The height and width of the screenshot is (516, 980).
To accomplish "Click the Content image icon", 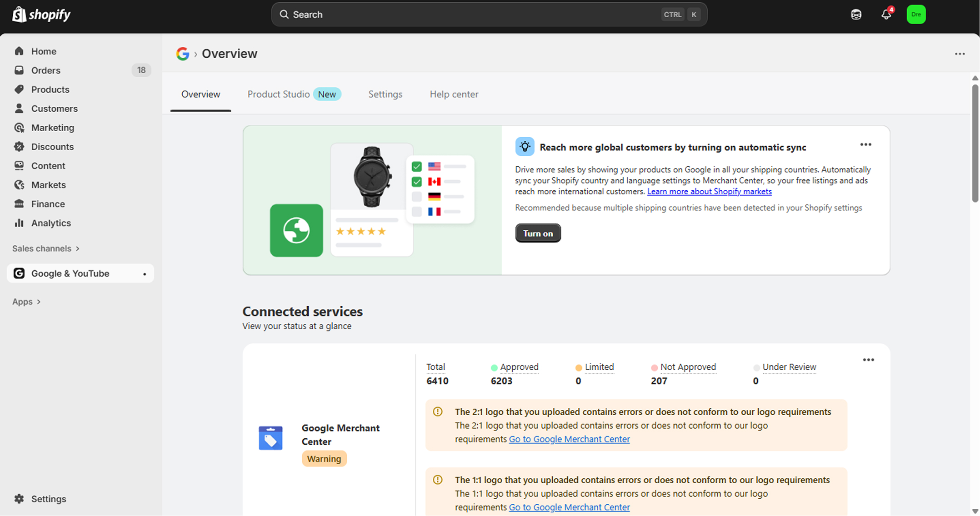I will click(x=19, y=165).
